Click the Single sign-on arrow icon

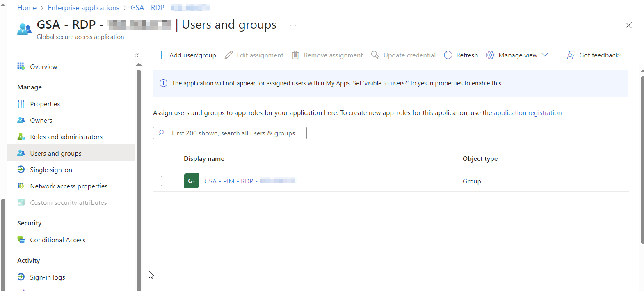21,170
